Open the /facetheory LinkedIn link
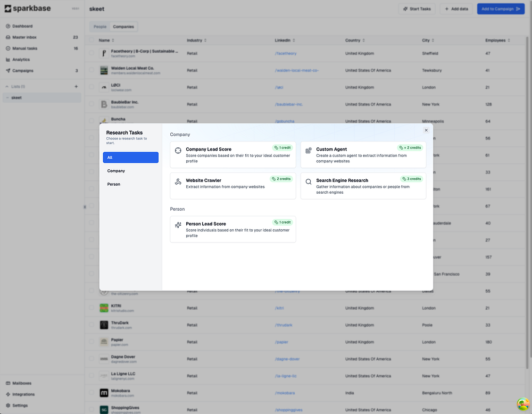532x414 pixels. [x=286, y=53]
